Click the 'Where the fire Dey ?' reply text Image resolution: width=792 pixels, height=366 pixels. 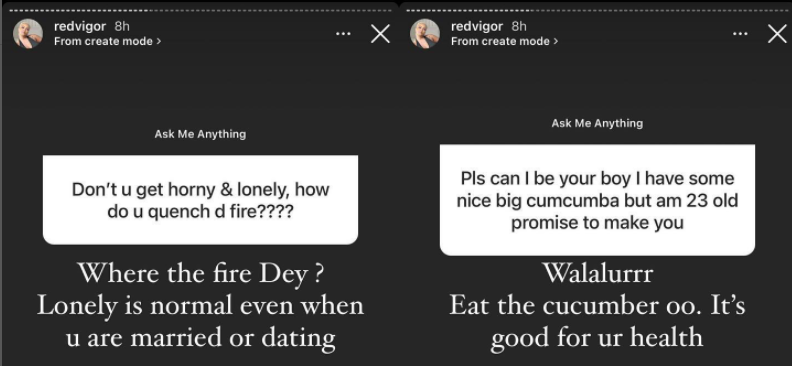click(x=201, y=273)
